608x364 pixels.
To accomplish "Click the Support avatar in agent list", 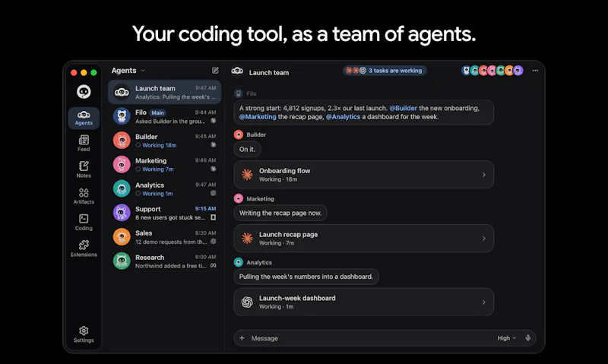I will click(122, 213).
